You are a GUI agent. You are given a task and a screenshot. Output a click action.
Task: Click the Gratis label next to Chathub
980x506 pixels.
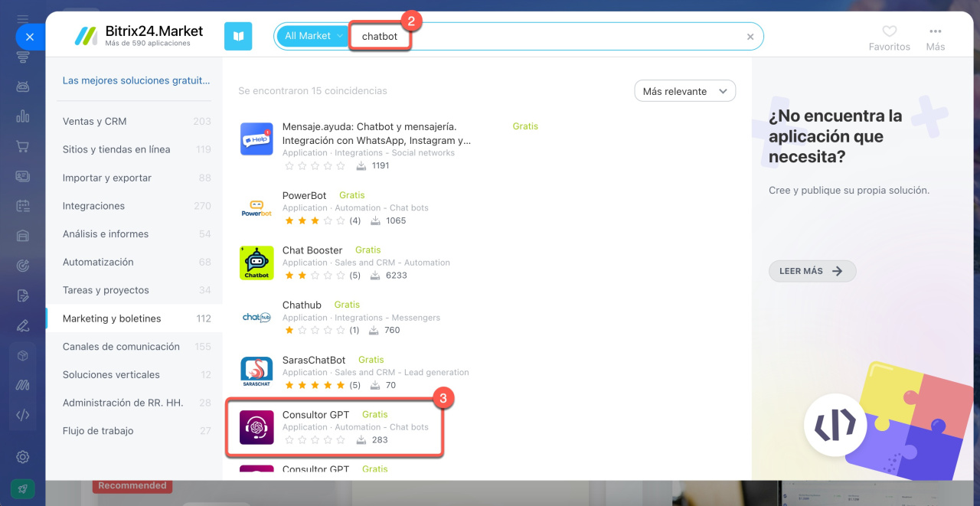click(x=347, y=305)
